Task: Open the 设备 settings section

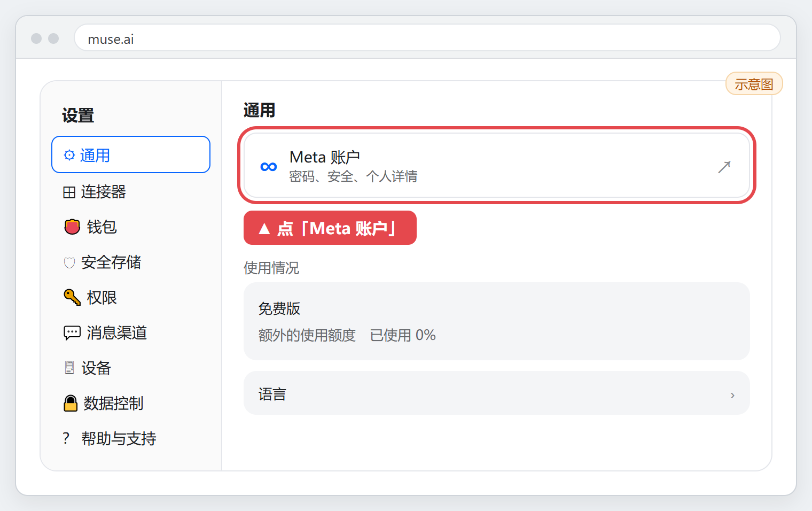Action: (x=131, y=368)
